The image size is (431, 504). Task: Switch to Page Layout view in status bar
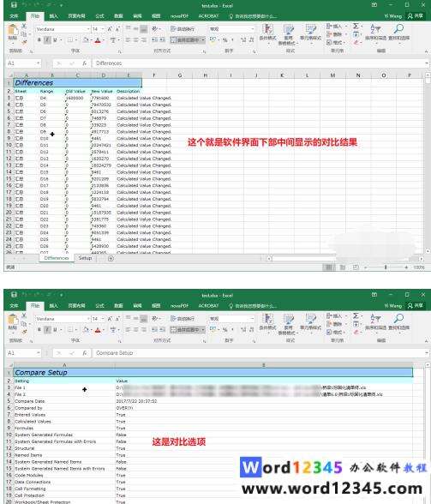coord(343,267)
